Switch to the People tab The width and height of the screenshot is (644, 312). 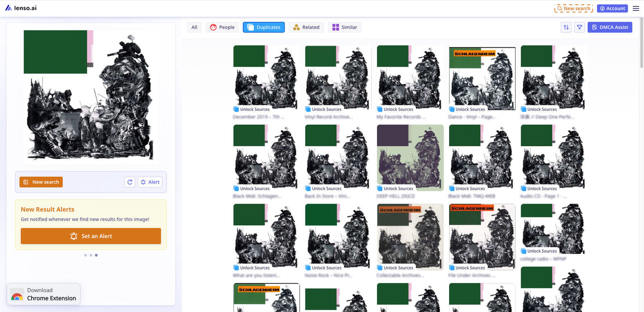[x=222, y=27]
